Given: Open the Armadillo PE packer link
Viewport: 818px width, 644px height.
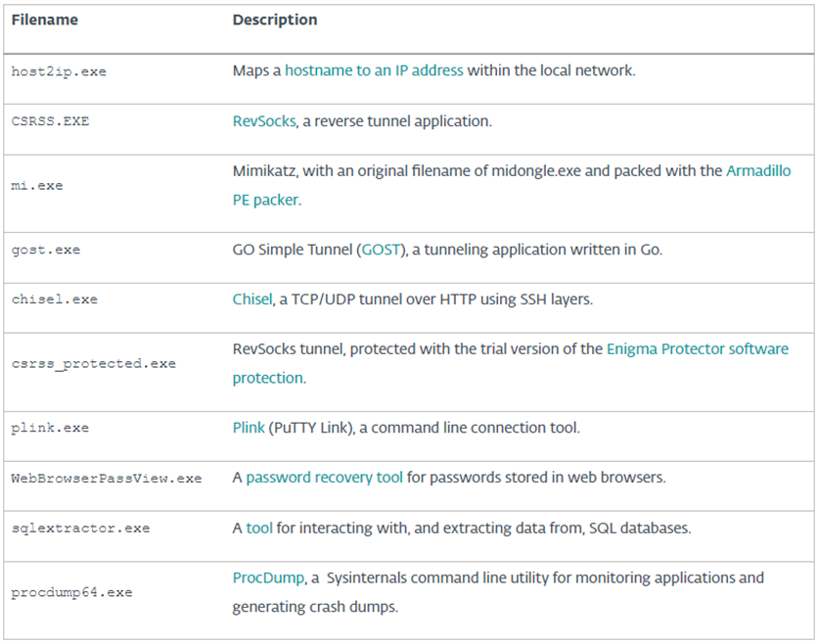Looking at the screenshot, I should pos(758,171).
